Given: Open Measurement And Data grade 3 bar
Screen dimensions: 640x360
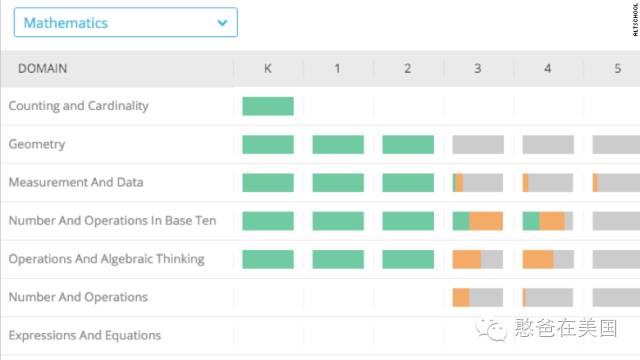Looking at the screenshot, I should click(x=478, y=182).
